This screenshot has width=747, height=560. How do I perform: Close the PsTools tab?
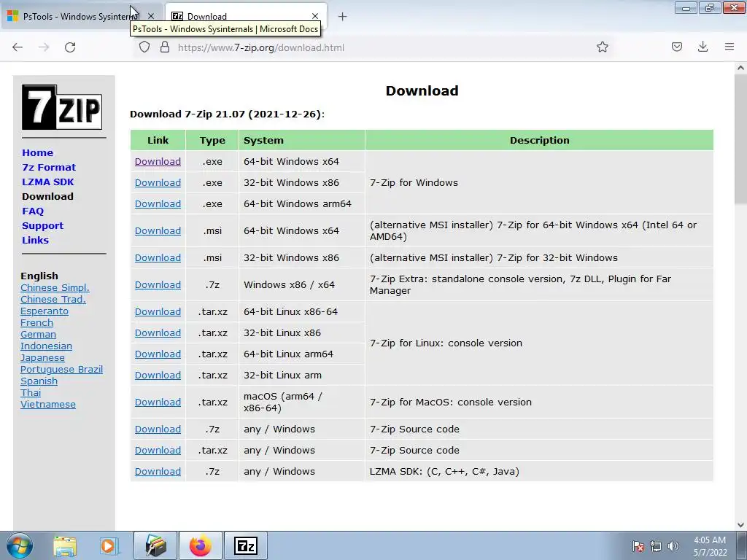coord(151,16)
